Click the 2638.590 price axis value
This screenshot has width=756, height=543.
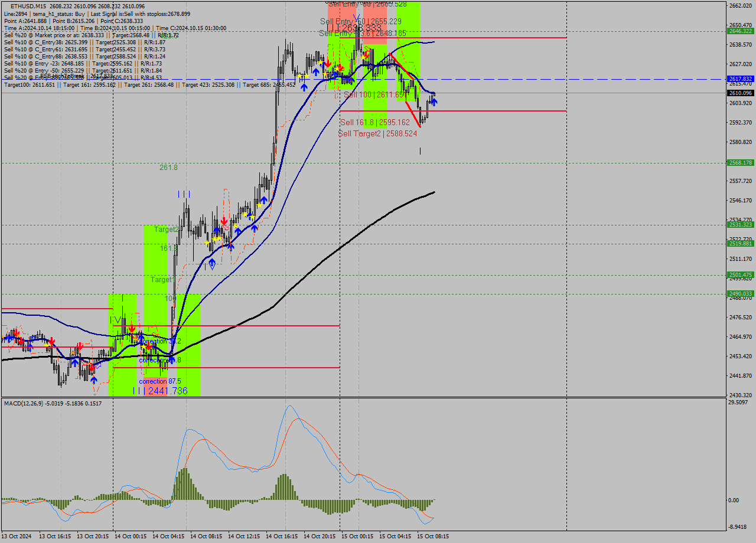[x=741, y=45]
